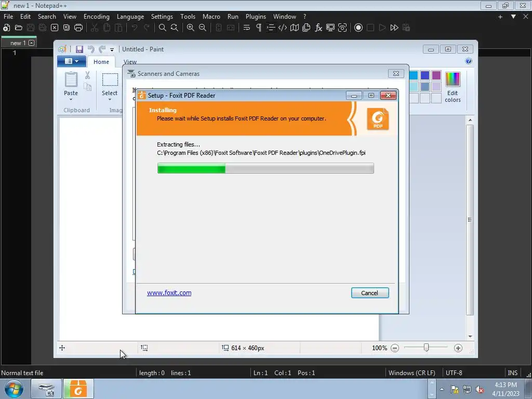Click the Zoom In icon in Notepad++ toolbar

coord(191,28)
